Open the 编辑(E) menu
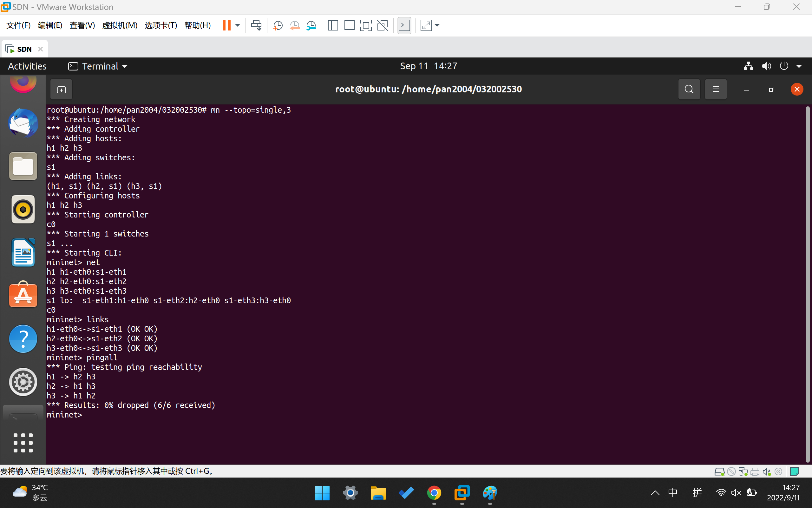Viewport: 812px width, 508px height. (x=50, y=25)
